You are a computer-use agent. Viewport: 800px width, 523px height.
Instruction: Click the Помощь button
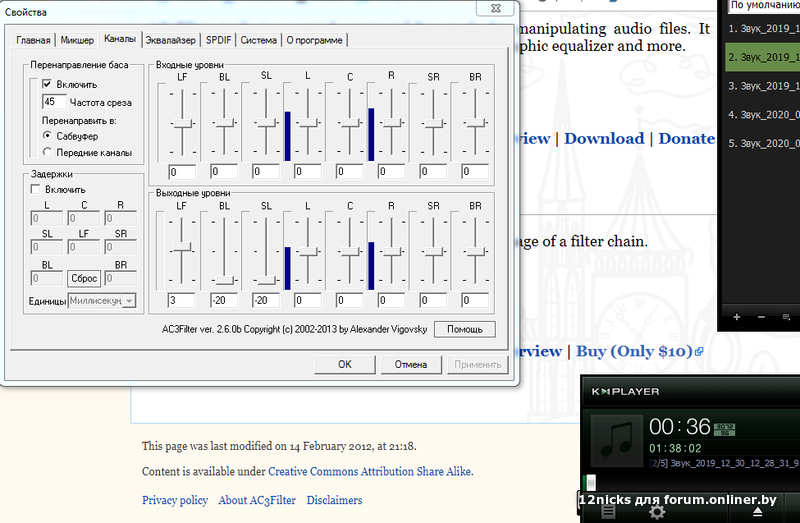pyautogui.click(x=465, y=329)
